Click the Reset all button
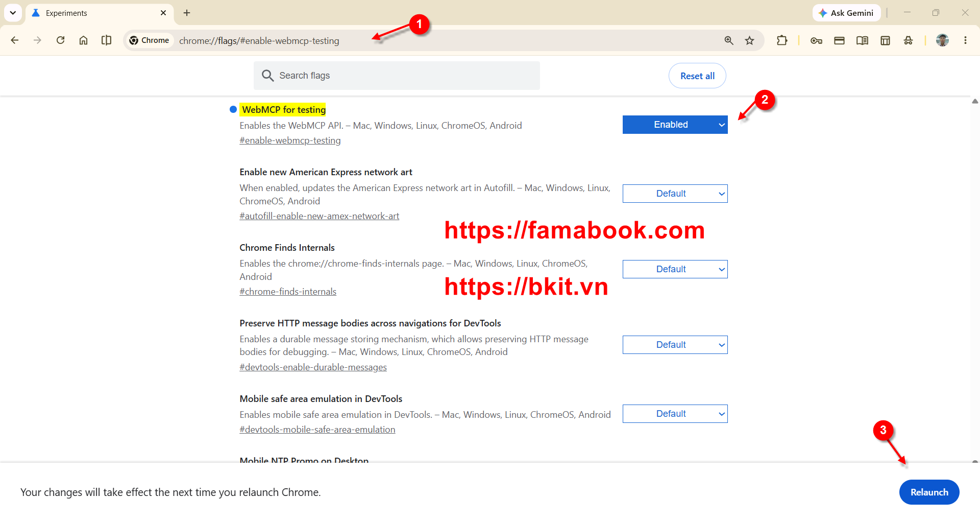 point(697,76)
